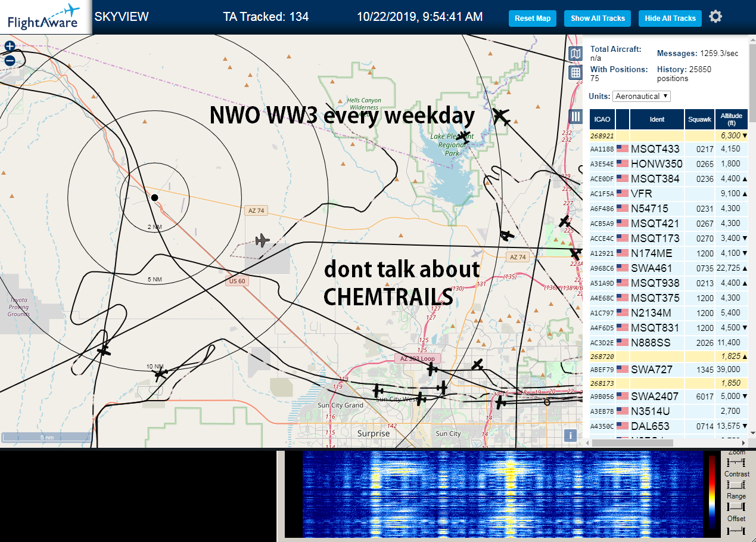Image resolution: width=756 pixels, height=542 pixels.
Task: Zoom out the map with minus button
Action: [10, 60]
